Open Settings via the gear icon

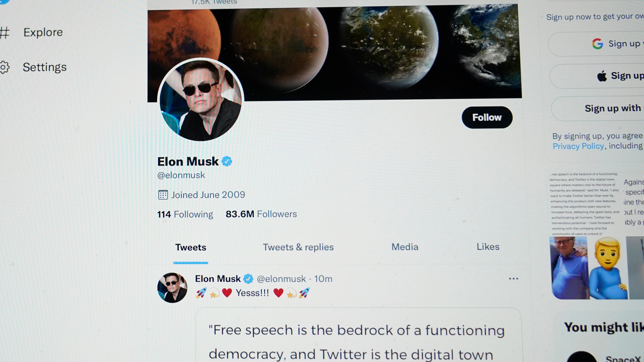click(4, 67)
